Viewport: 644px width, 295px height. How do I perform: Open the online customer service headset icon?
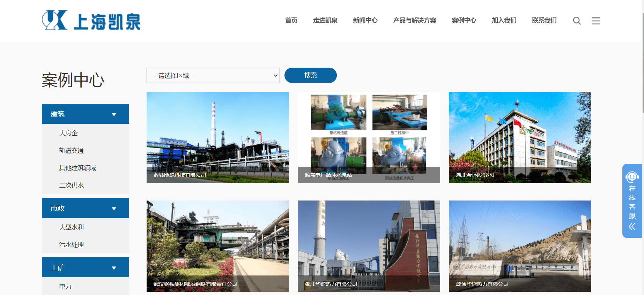point(632,177)
